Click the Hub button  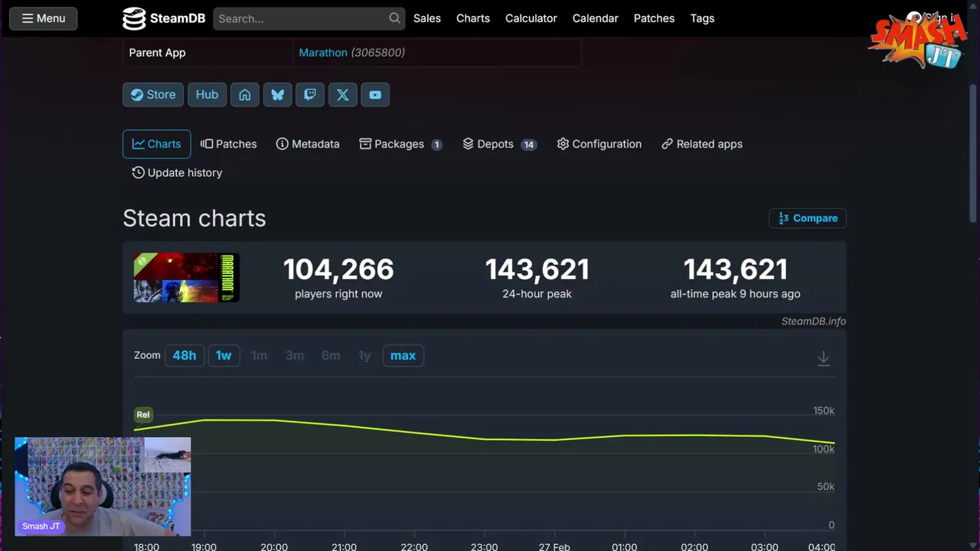[x=207, y=95]
